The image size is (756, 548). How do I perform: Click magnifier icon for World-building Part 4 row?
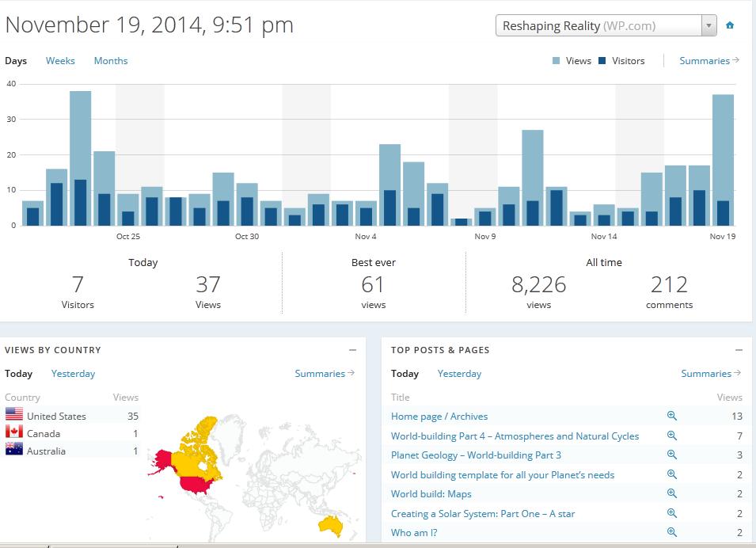click(x=672, y=436)
